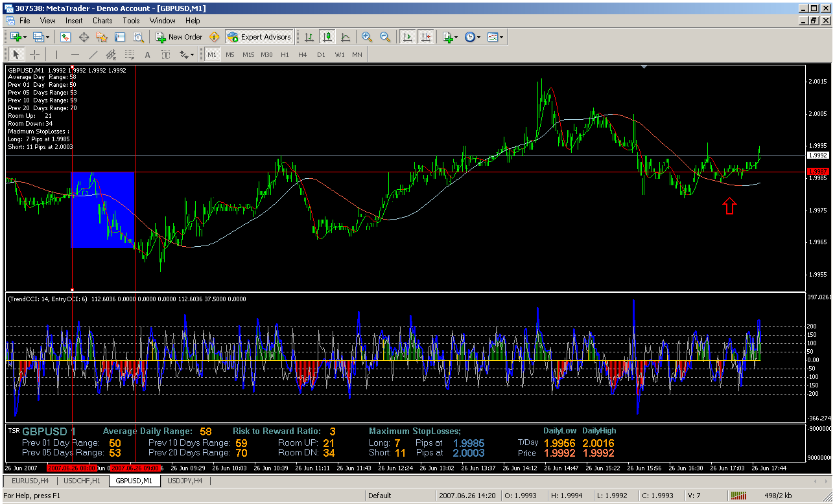835x504 pixels.
Task: Click the New Order button
Action: click(179, 37)
